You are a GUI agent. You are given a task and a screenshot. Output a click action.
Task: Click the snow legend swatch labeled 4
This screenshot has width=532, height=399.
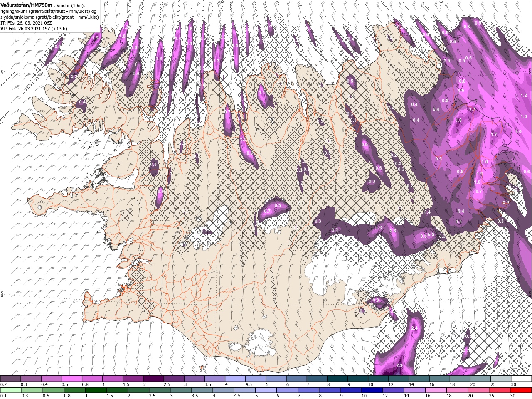pyautogui.click(x=234, y=379)
